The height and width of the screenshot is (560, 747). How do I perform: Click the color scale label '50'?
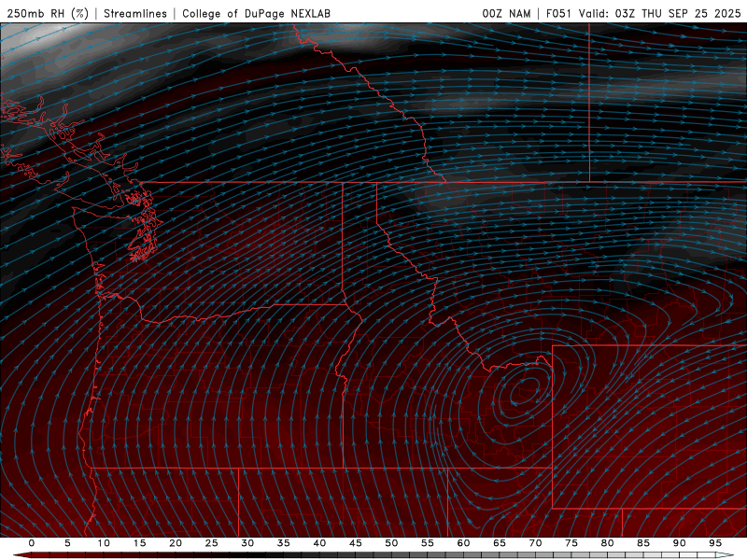(391, 543)
